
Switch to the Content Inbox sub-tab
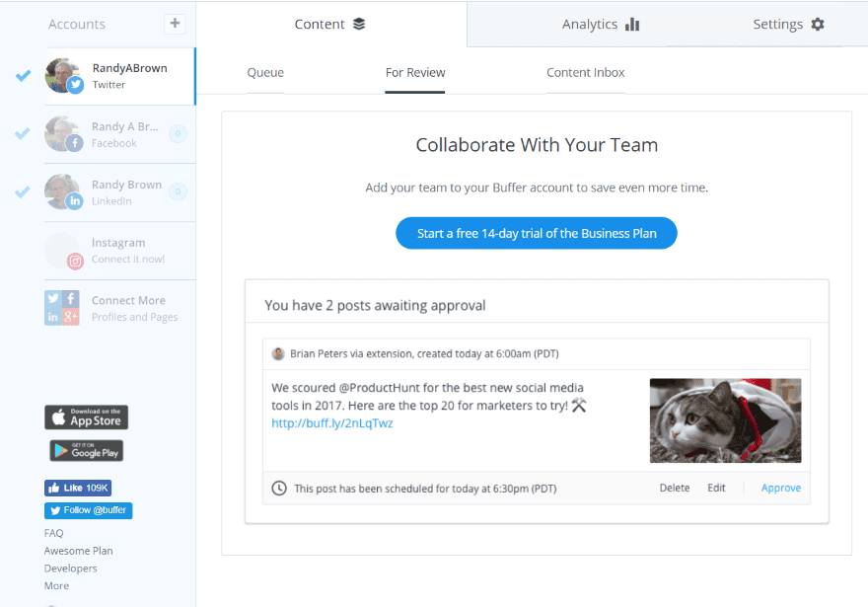click(x=585, y=73)
